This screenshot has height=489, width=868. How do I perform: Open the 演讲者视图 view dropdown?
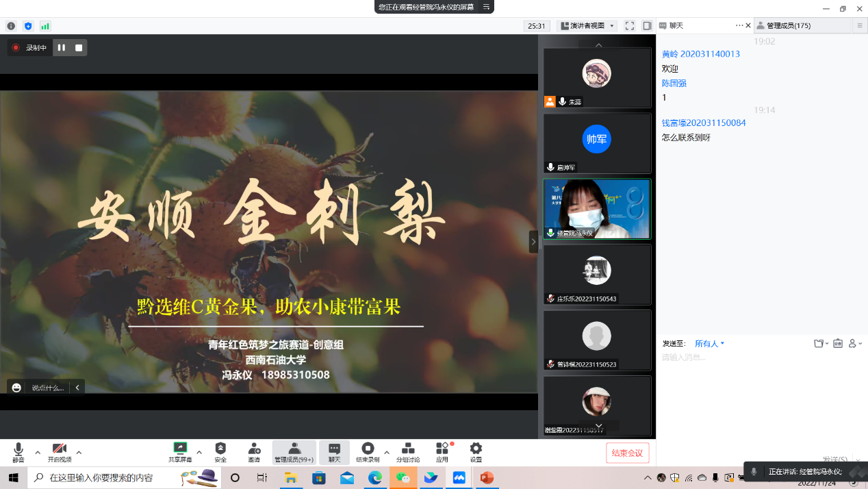pyautogui.click(x=587, y=26)
